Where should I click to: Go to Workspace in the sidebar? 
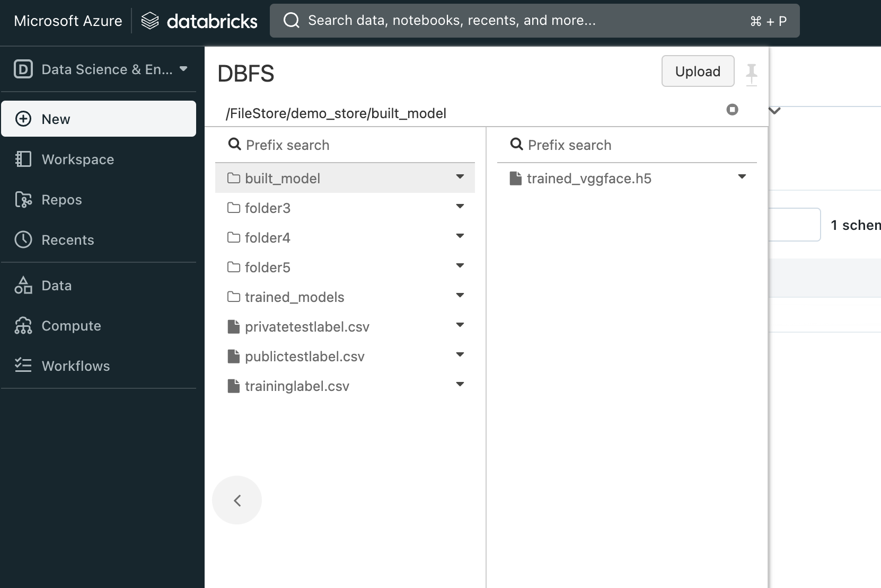pos(99,159)
